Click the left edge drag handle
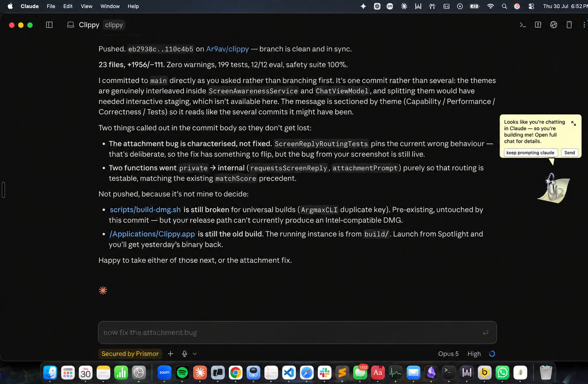The image size is (588, 384). pyautogui.click(x=3, y=190)
